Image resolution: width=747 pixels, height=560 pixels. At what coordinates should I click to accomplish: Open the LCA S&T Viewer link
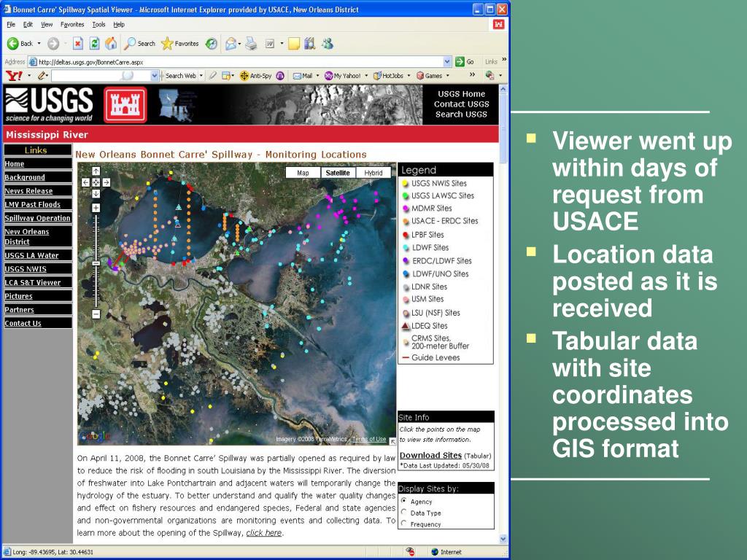[x=32, y=282]
